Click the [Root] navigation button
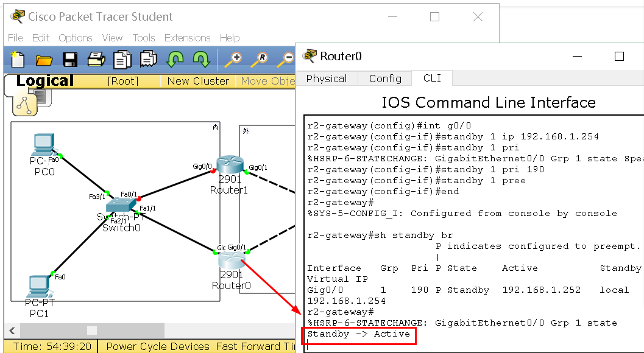Image resolution: width=644 pixels, height=353 pixels. 122,81
